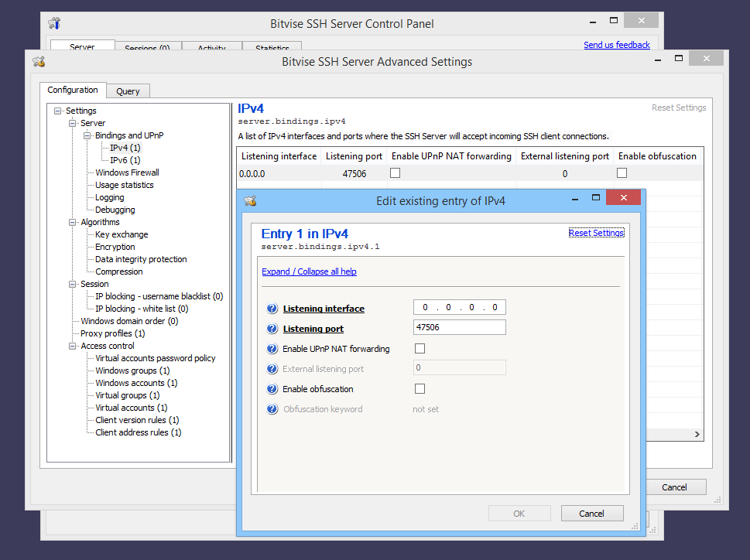This screenshot has width=750, height=560.
Task: Click the help icon beside Listening port
Action: pyautogui.click(x=272, y=328)
